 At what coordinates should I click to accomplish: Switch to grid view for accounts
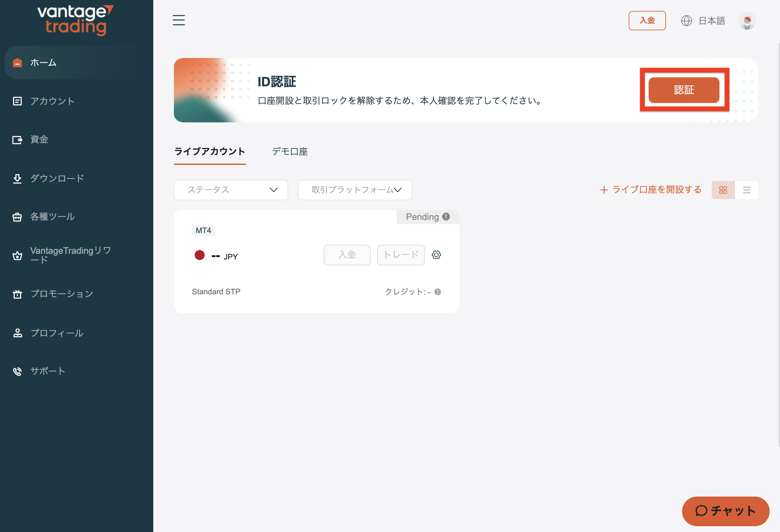click(x=723, y=190)
